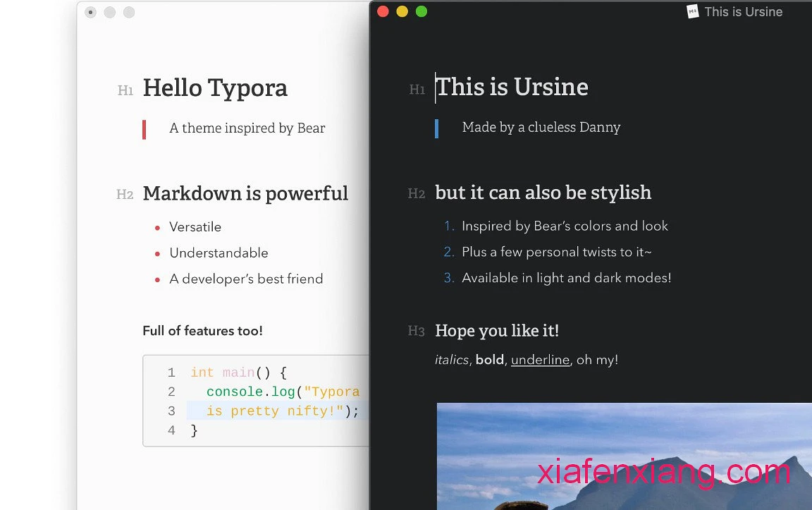Click the underlined word underline

540,360
